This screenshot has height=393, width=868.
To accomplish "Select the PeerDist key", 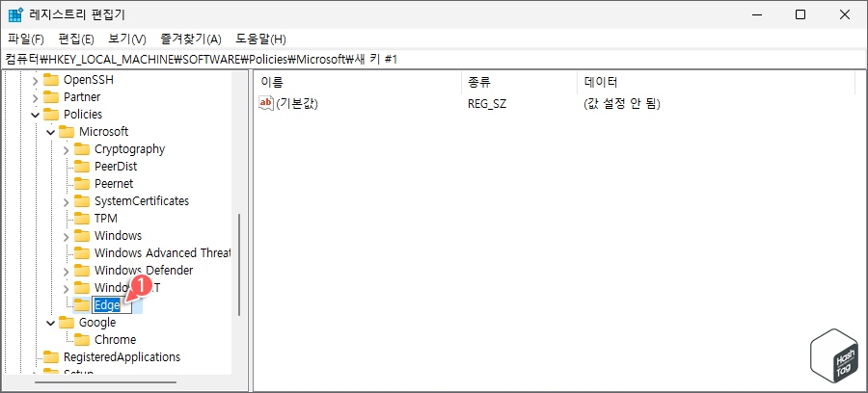I will coord(116,167).
